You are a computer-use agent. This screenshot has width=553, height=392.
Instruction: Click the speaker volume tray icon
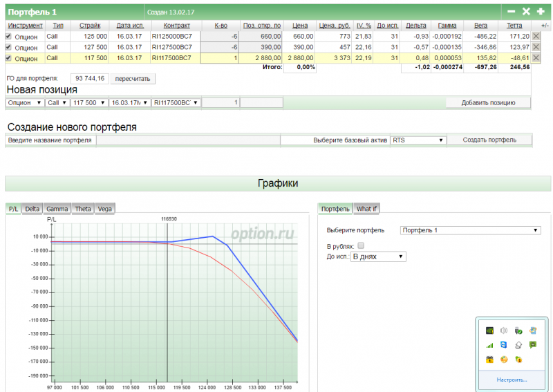(x=504, y=330)
